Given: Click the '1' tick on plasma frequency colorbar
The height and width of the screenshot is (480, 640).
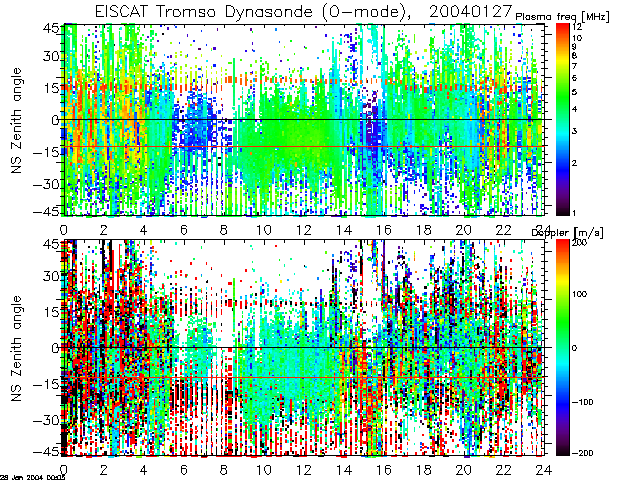Looking at the screenshot, I should click(x=574, y=213).
